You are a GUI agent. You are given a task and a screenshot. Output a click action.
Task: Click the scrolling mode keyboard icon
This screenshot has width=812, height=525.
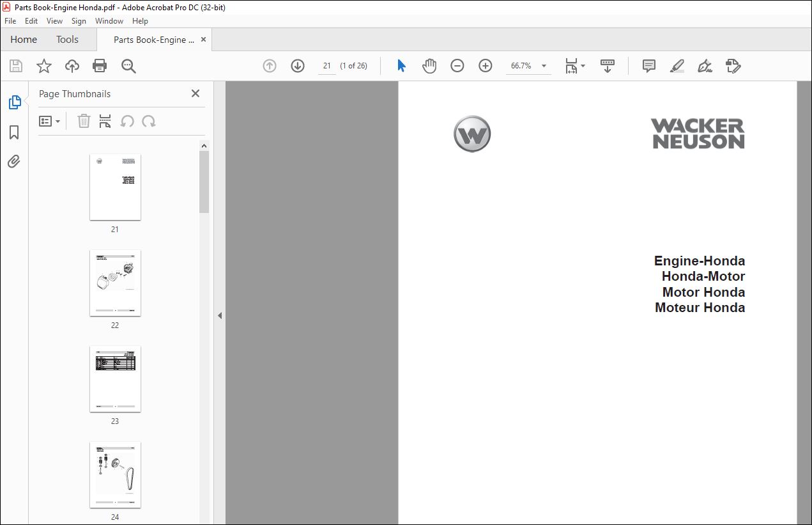pos(608,66)
